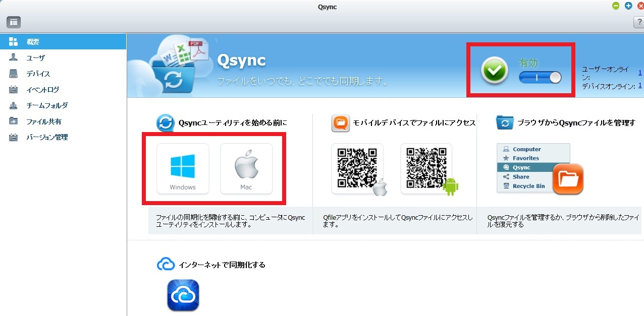Select Qsync in the file browser preview

tap(525, 167)
